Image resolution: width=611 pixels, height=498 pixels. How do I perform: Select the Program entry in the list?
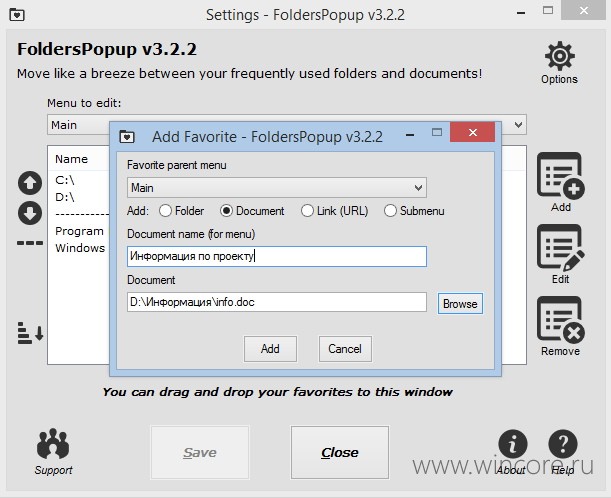[x=79, y=231]
